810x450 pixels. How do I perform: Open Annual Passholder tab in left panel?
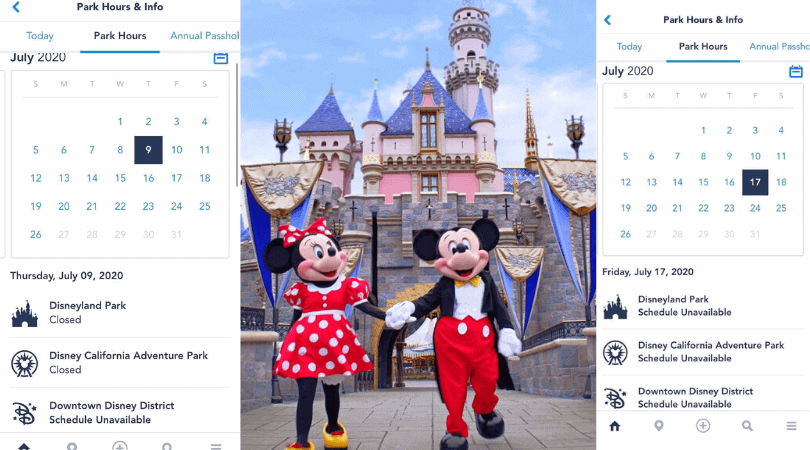(x=205, y=36)
